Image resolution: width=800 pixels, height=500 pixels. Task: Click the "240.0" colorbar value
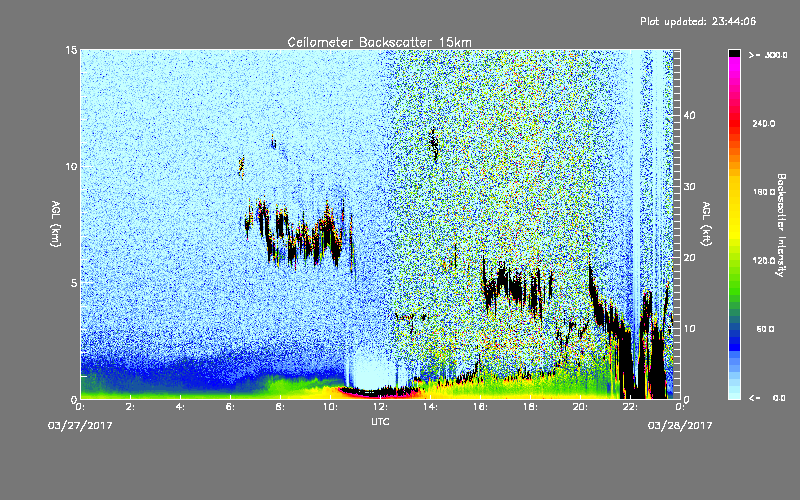[764, 123]
